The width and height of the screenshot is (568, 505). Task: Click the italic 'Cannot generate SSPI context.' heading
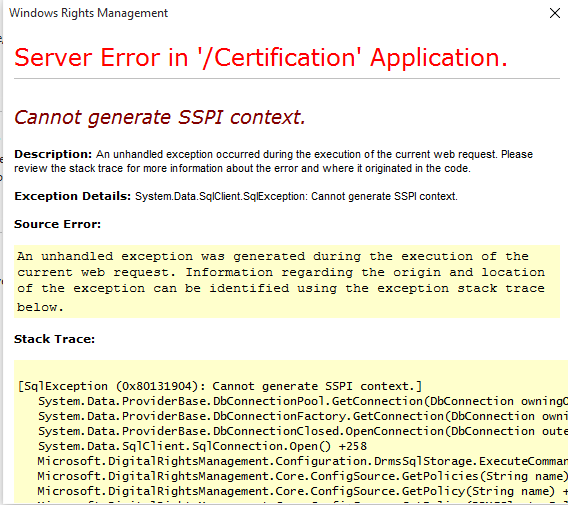(x=160, y=117)
